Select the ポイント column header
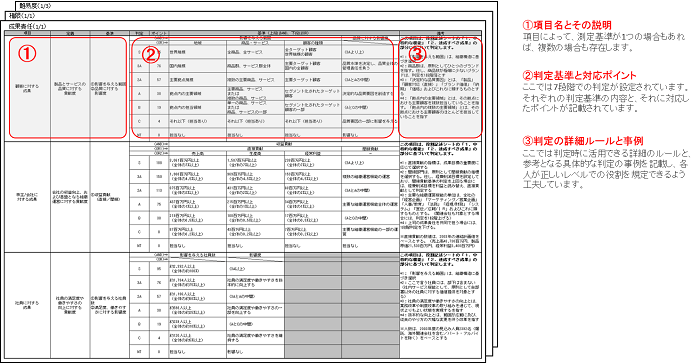Screen dimensions: 700x363 159,33
